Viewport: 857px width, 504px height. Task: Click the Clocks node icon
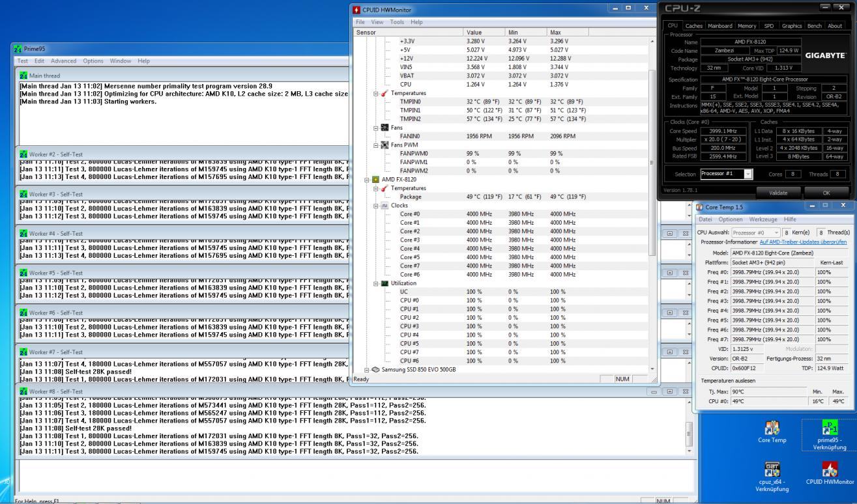click(x=383, y=205)
